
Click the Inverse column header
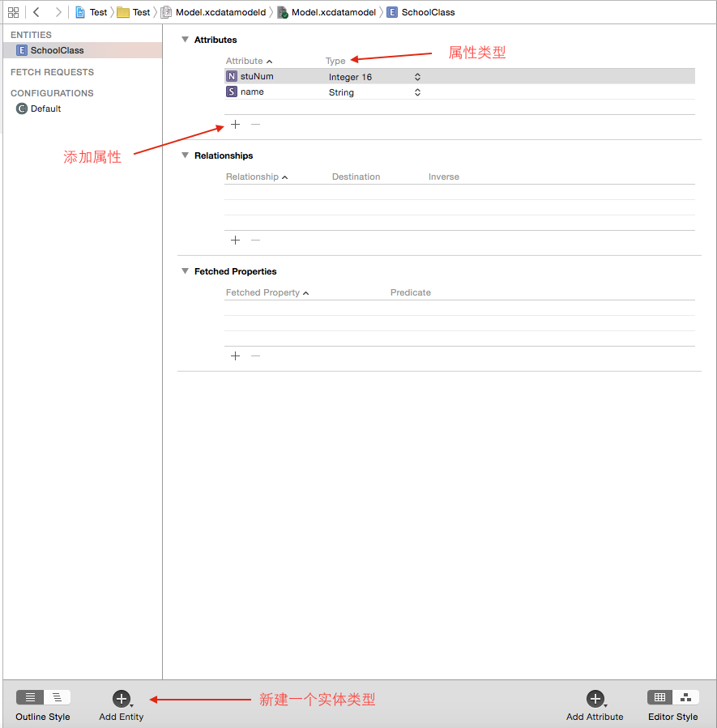coord(443,177)
